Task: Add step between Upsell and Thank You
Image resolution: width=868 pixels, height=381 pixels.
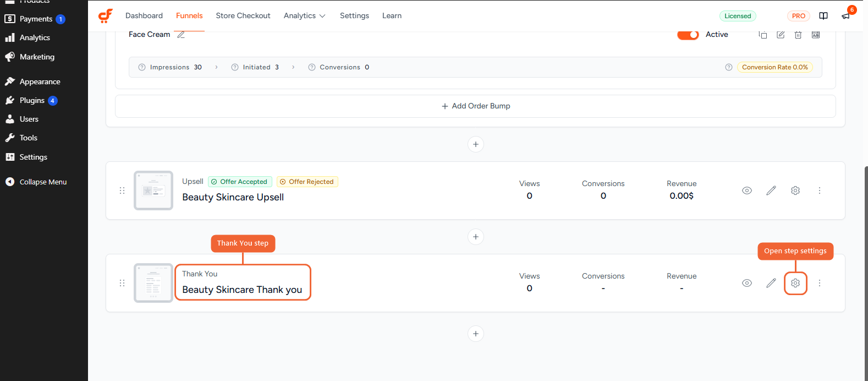Action: tap(476, 237)
